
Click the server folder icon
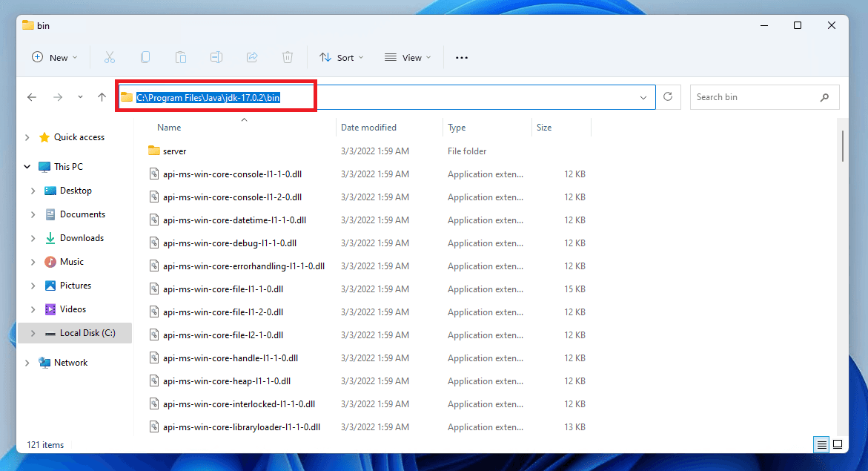tap(154, 151)
